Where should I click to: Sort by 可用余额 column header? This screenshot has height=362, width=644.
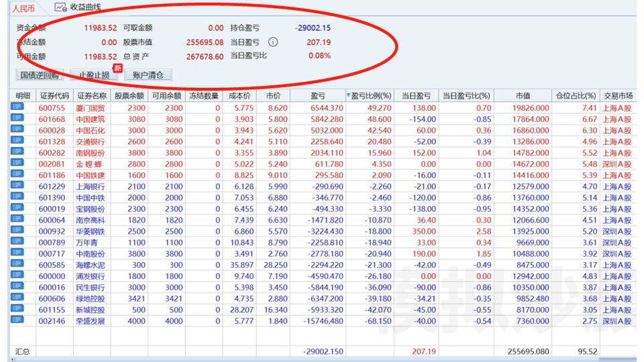(167, 96)
